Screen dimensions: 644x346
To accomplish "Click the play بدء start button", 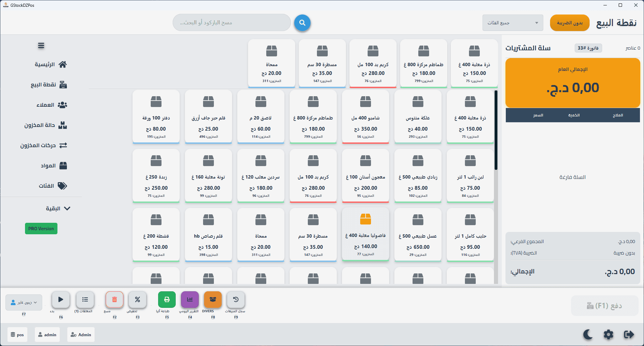I will 61,300.
